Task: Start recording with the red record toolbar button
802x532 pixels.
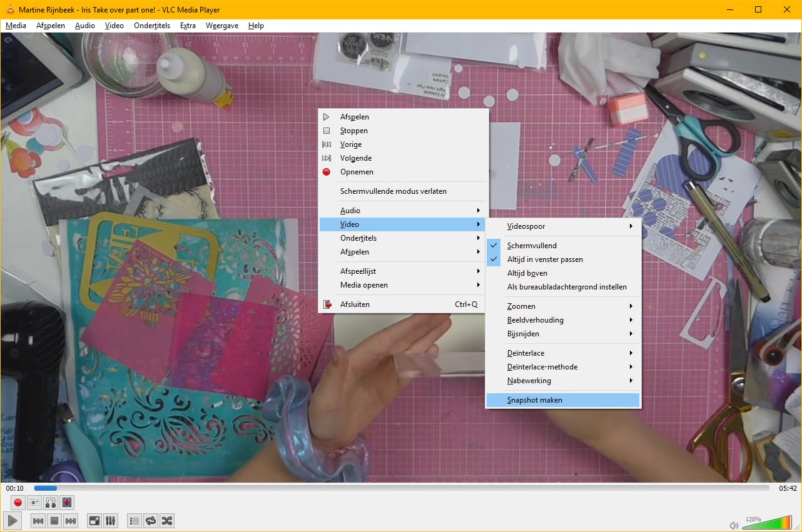Action: (x=18, y=502)
